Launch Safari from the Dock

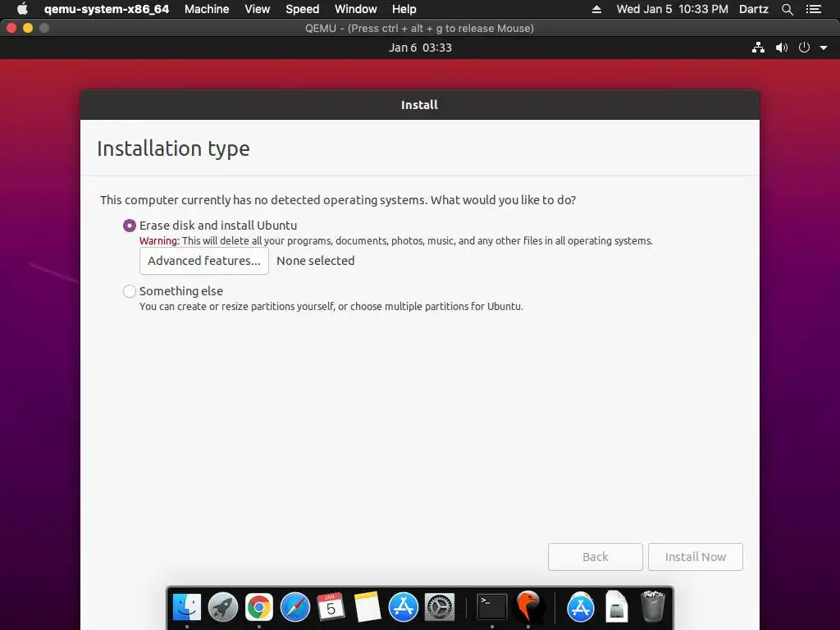295,608
